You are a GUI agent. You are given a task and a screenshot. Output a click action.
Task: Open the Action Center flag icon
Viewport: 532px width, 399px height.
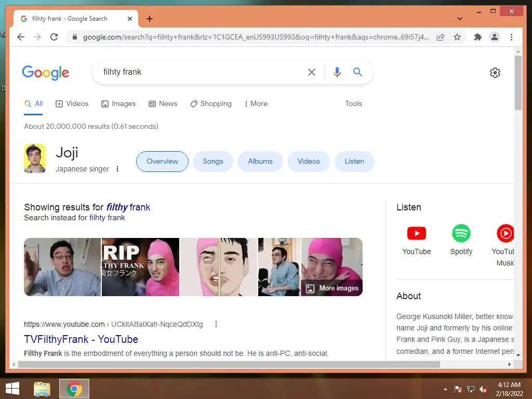coord(458,389)
